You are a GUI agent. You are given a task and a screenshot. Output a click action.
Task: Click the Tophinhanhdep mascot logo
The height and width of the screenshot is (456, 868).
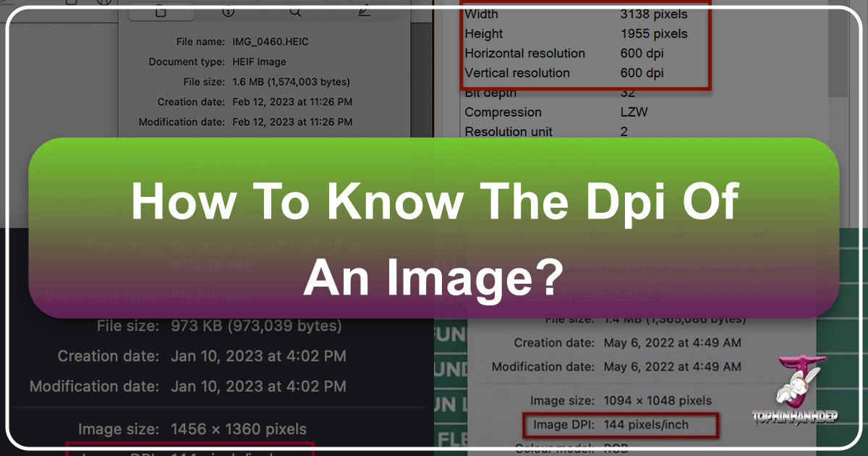coord(799,391)
